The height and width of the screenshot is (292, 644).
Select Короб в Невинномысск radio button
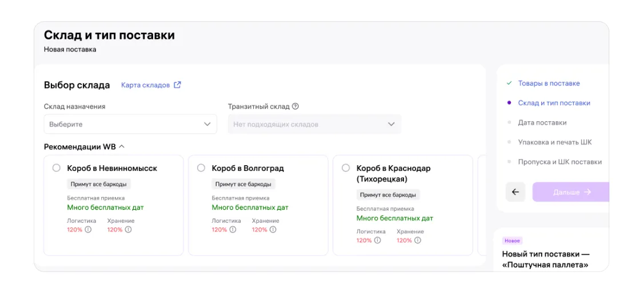57,168
